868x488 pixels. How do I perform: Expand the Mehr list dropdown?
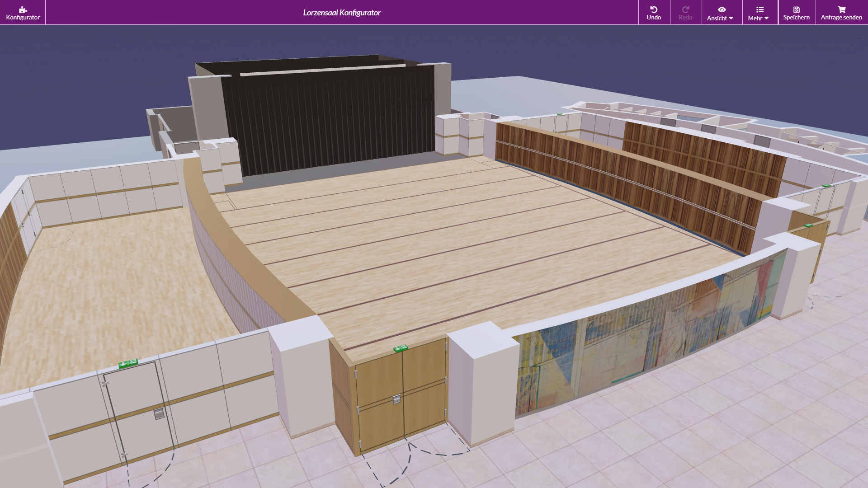pos(759,14)
